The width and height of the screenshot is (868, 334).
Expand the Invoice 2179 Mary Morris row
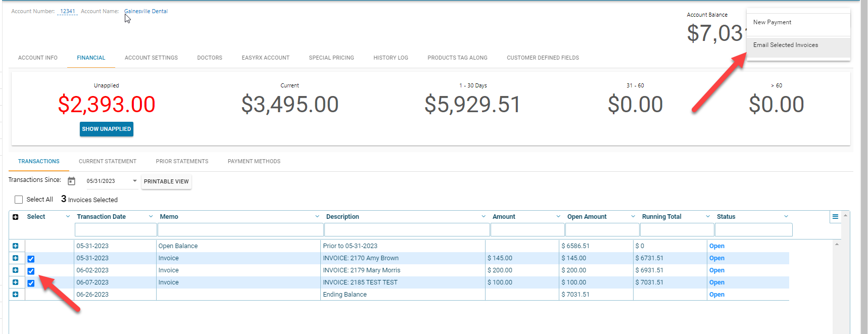click(x=16, y=270)
